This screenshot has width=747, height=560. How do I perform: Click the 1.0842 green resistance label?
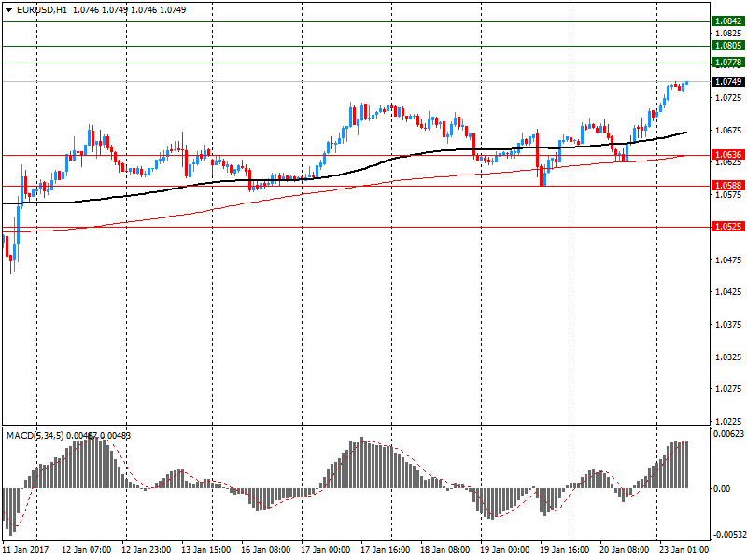[728, 21]
